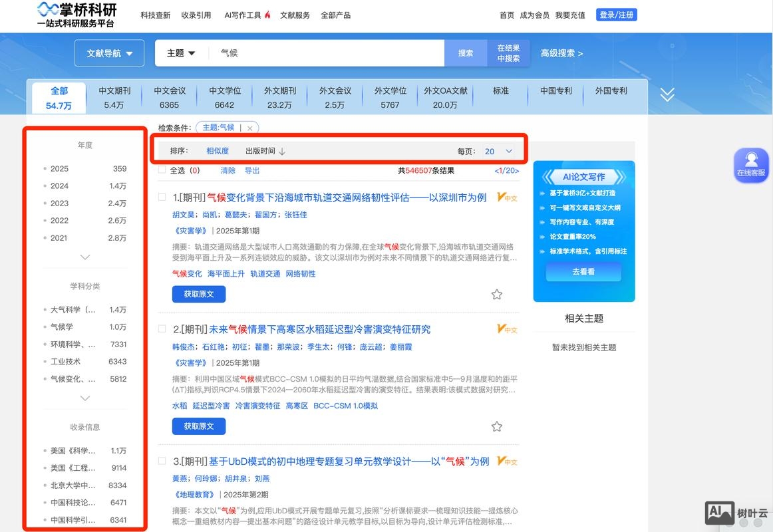This screenshot has height=532, width=773.
Task: Click the flame icon next to AI写作工具
Action: pos(266,14)
